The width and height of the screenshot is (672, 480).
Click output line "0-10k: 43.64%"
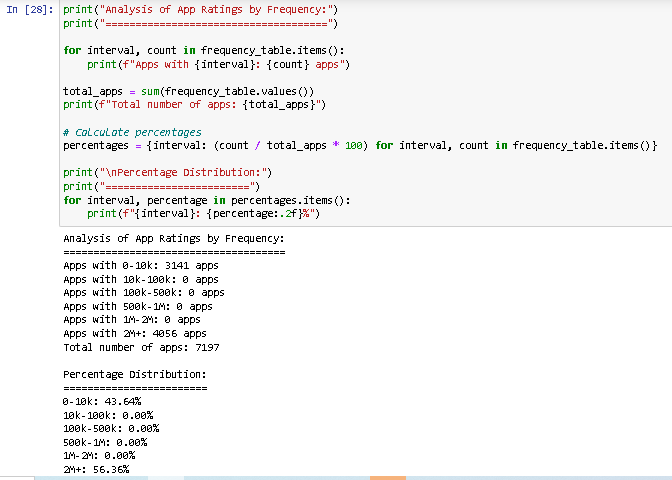click(102, 402)
